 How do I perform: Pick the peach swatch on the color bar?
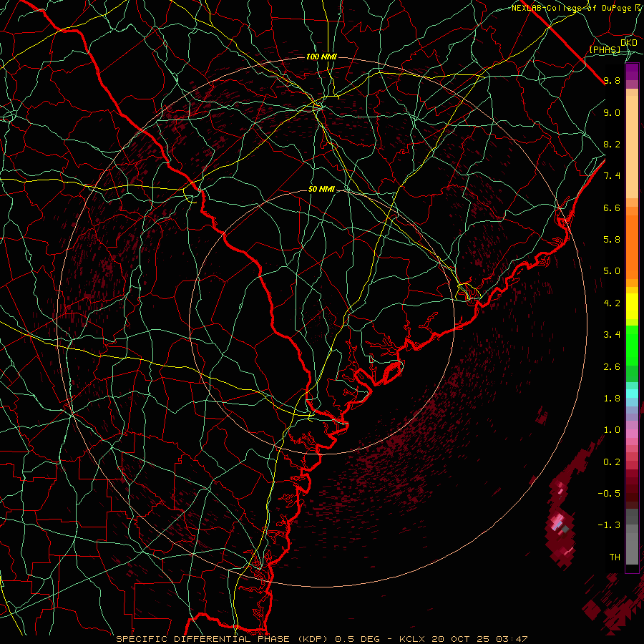(632, 148)
